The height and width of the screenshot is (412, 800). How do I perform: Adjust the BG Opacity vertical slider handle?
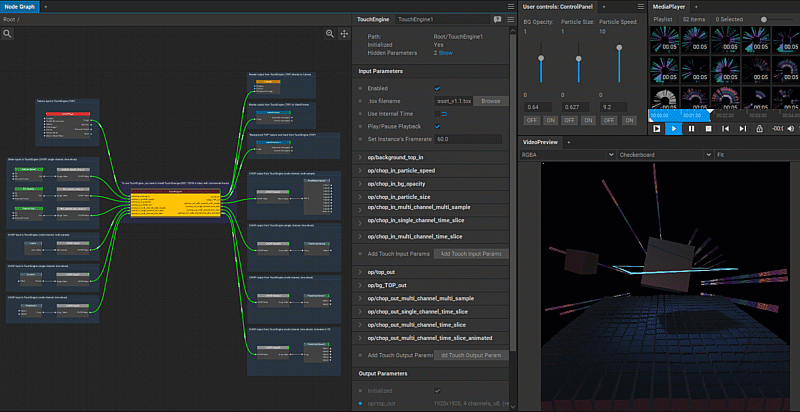pos(541,58)
